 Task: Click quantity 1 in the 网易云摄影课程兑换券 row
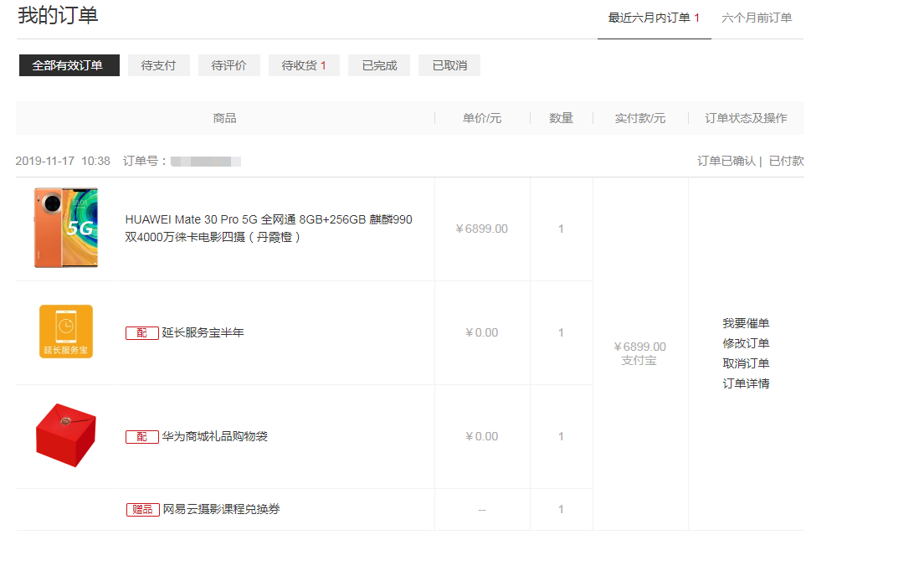(x=561, y=509)
